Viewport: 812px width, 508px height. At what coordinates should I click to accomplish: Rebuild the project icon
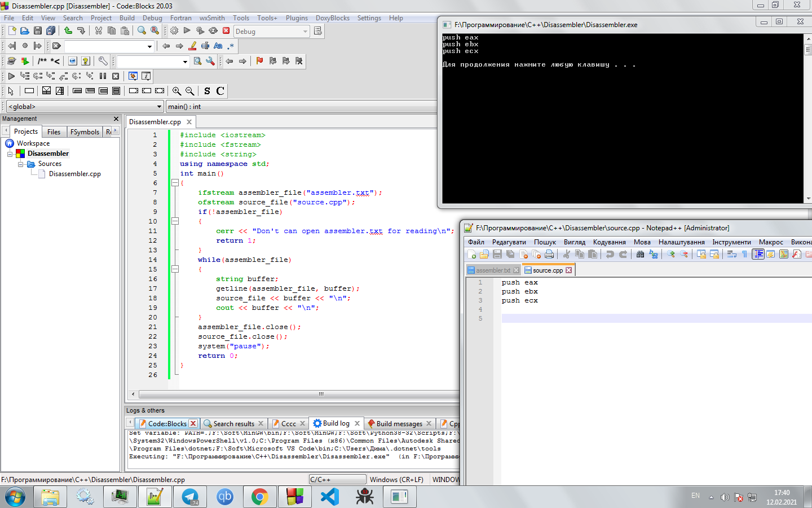pos(213,31)
